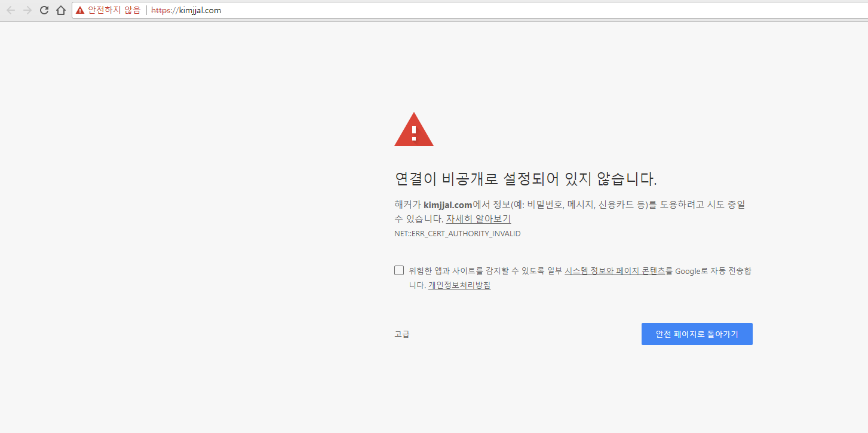Enable the send-to-Google reporting checkbox
Image resolution: width=868 pixels, height=433 pixels.
point(399,270)
